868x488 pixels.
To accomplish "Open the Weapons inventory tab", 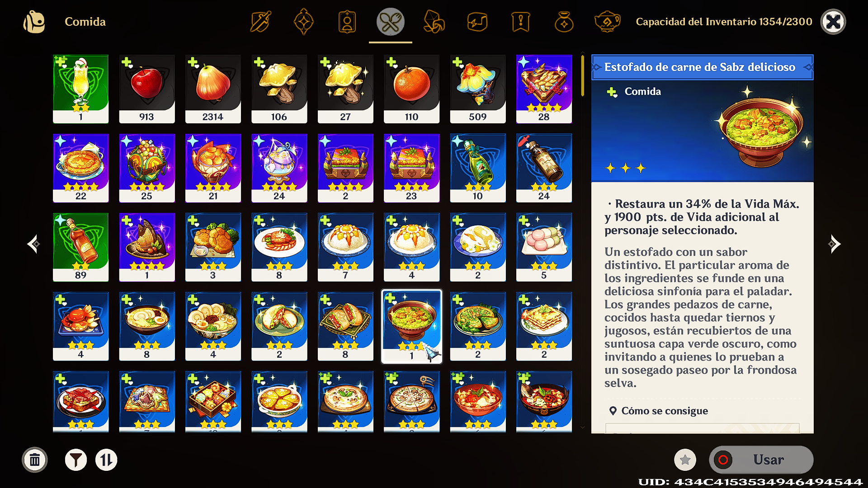I will (260, 22).
